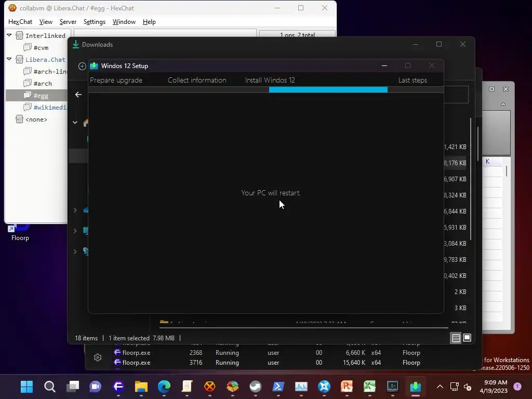Switch to Floorp browser on the taskbar
Screen dimensions: 532x399
118,387
